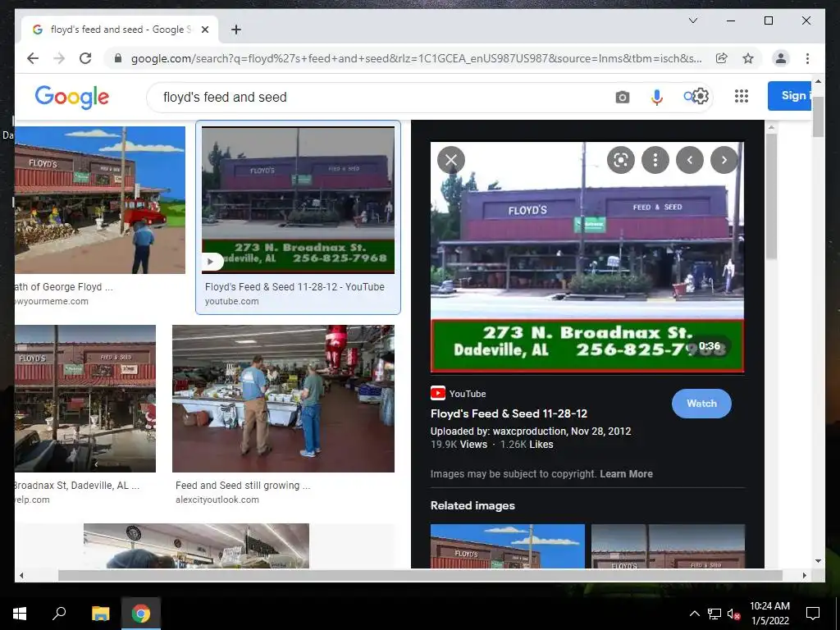Click the muted volume tray icon
The width and height of the screenshot is (840, 630).
[x=734, y=614]
